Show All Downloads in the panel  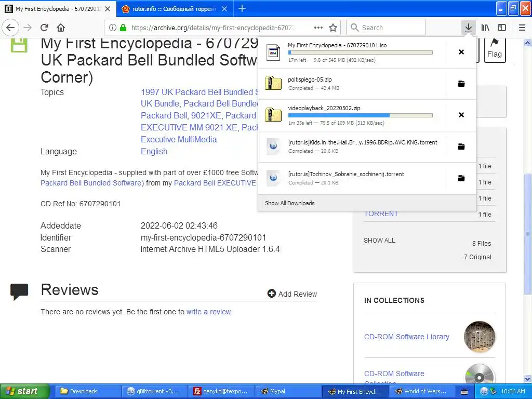[x=290, y=203]
